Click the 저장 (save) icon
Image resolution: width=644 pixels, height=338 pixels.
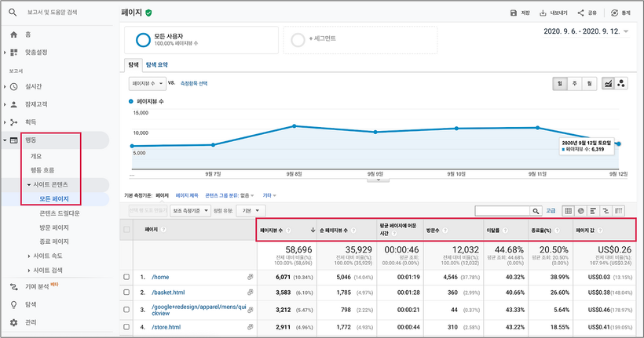tap(514, 13)
